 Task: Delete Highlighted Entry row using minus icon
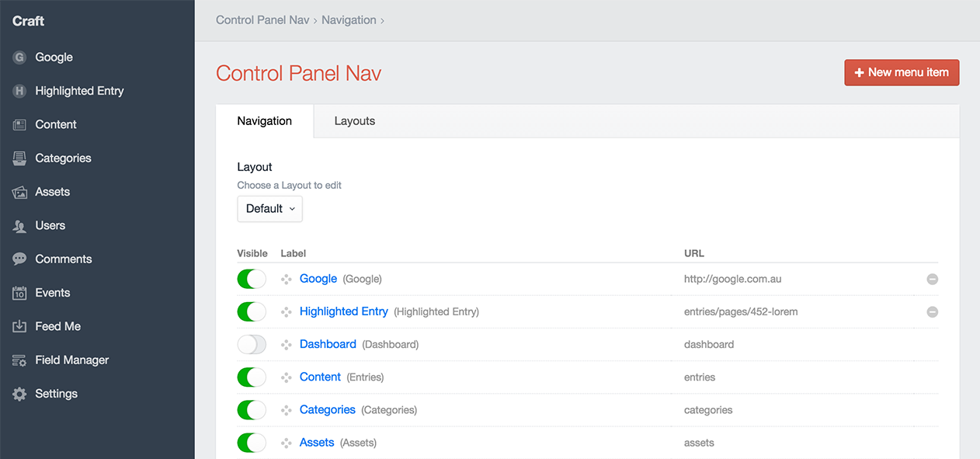932,312
